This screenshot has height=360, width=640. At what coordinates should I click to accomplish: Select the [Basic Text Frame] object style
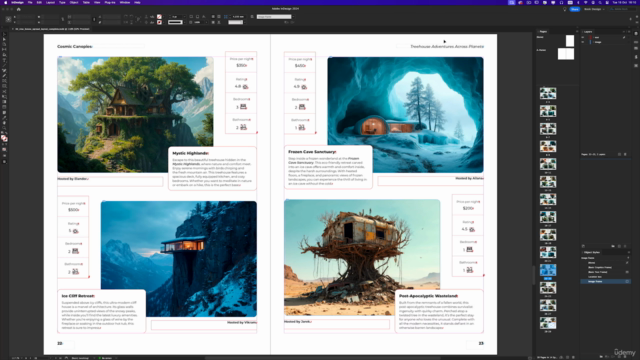pos(606,272)
